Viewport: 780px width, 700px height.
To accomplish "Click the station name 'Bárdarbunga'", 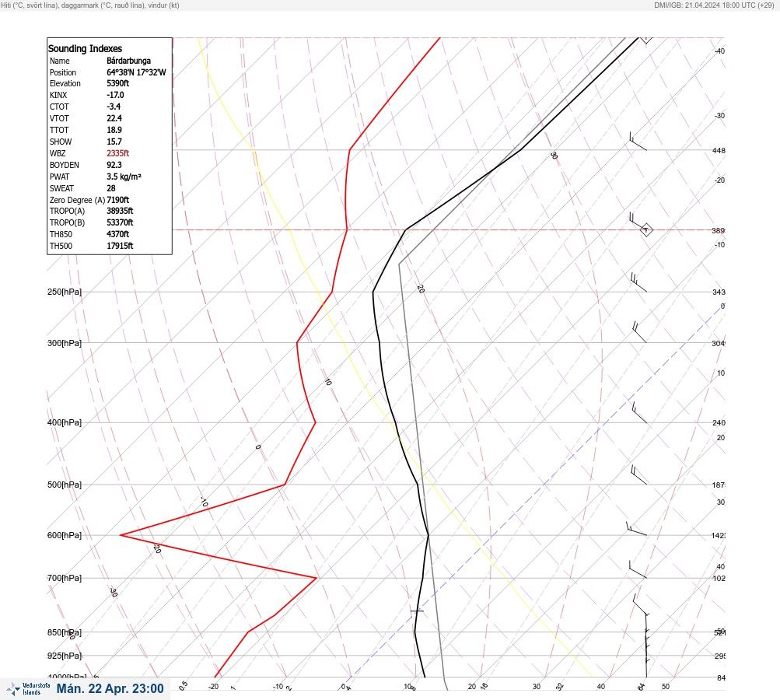I will pos(129,61).
